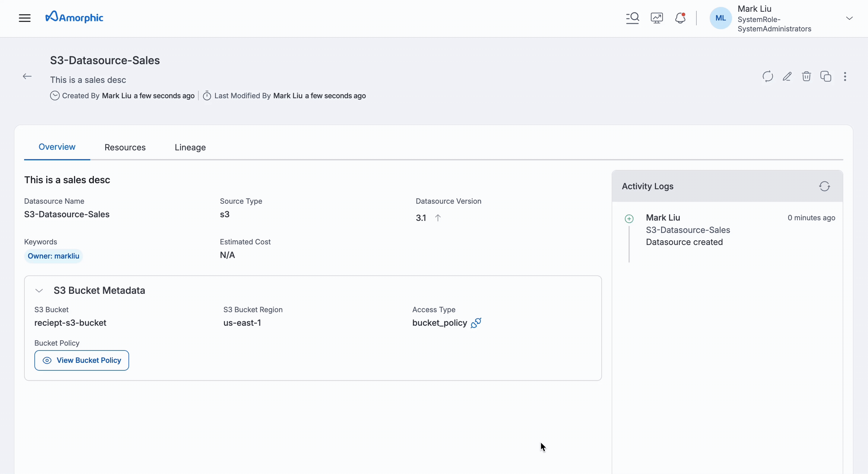Open the monitoring dashboard icon in header

tap(657, 18)
